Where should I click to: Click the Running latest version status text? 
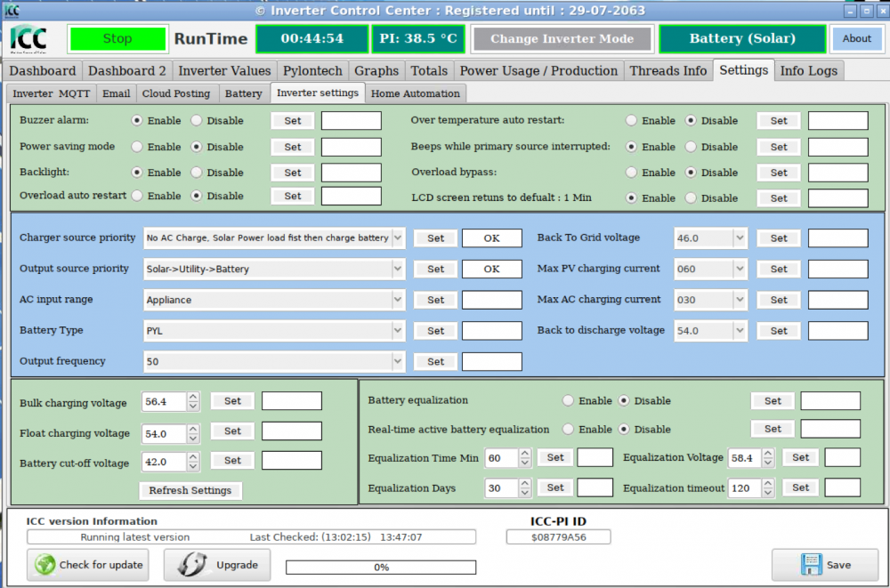pyautogui.click(x=135, y=537)
